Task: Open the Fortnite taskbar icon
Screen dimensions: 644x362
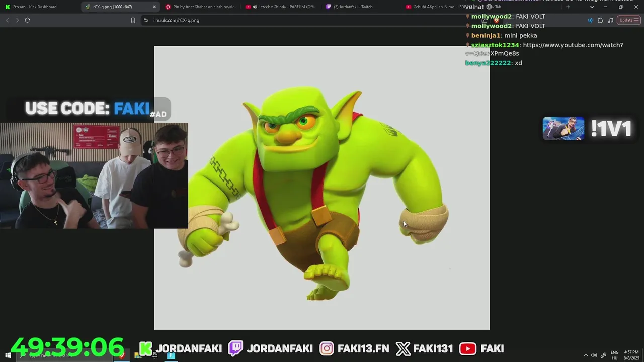Action: click(x=171, y=355)
